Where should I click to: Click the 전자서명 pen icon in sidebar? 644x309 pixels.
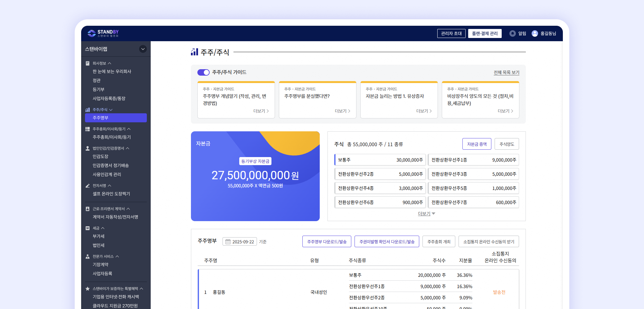click(88, 186)
